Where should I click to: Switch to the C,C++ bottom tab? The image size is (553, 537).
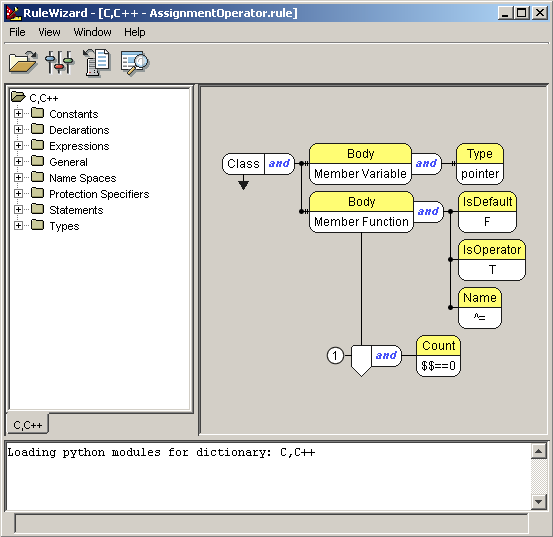[x=28, y=424]
